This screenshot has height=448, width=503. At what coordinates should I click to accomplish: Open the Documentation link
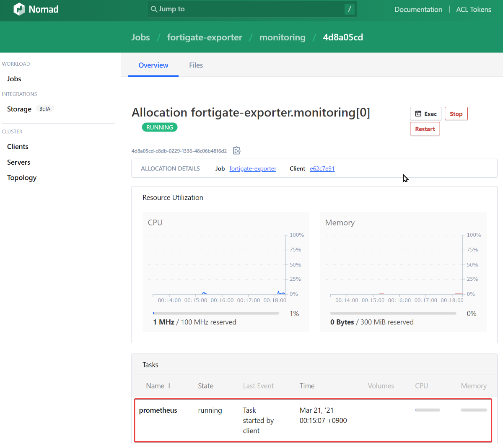418,9
